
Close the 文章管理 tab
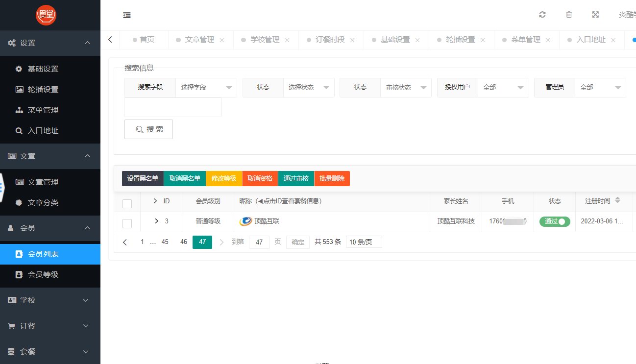coord(222,40)
